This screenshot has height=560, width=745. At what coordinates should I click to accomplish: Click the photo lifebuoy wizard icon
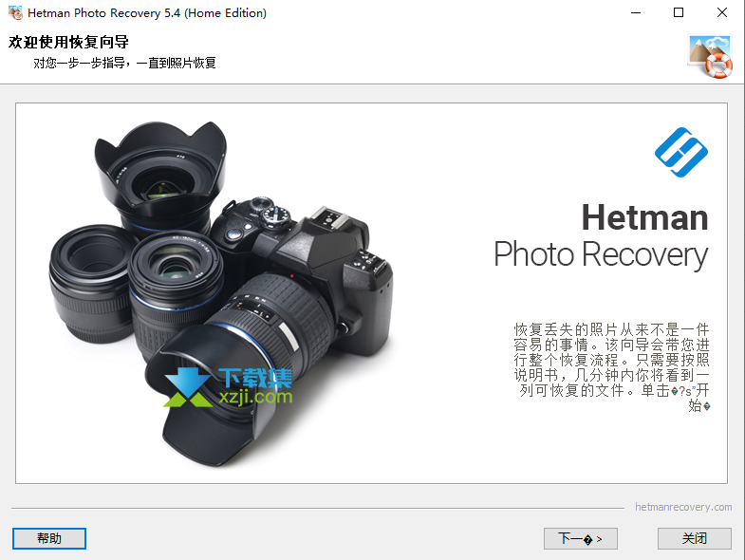point(710,57)
